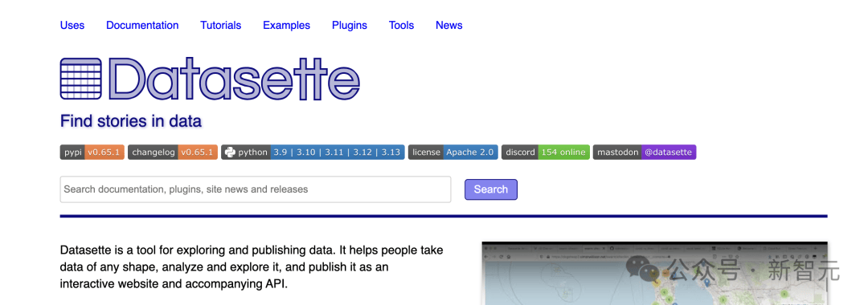Go to the Documentation page
The image size is (868, 305).
tap(142, 26)
